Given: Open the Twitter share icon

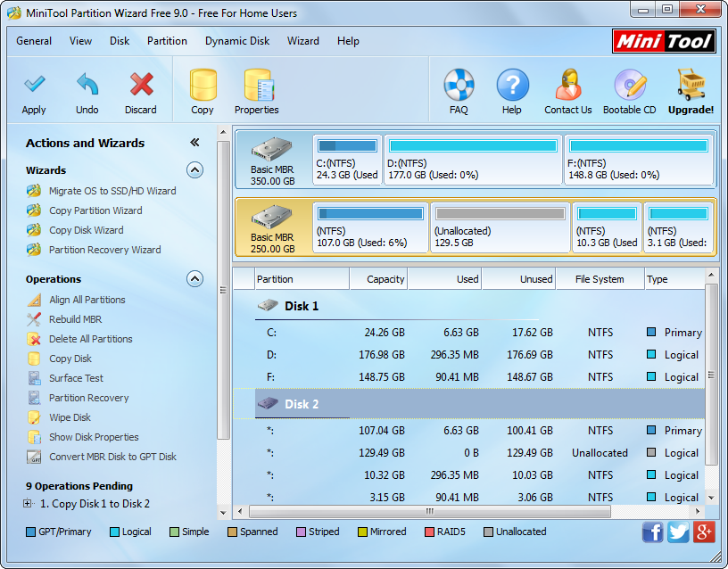Looking at the screenshot, I should coord(678,532).
